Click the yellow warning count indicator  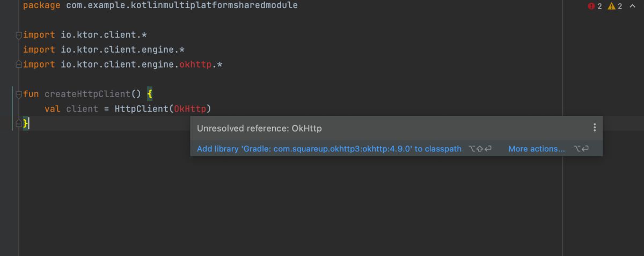coord(615,6)
